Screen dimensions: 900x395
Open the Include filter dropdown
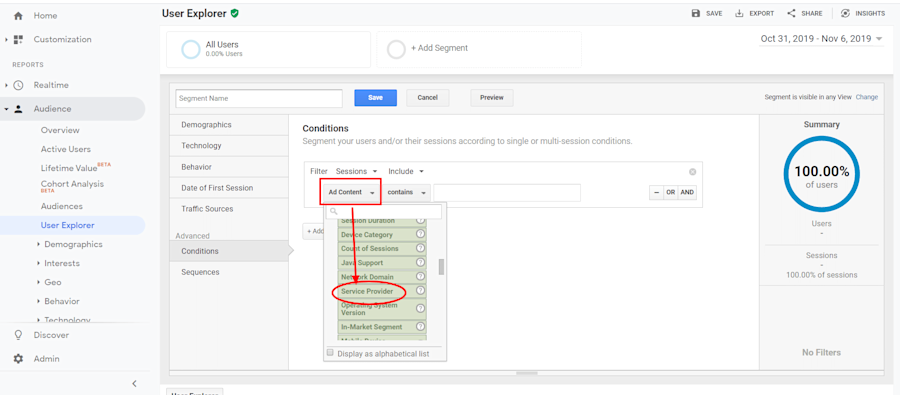tap(406, 171)
